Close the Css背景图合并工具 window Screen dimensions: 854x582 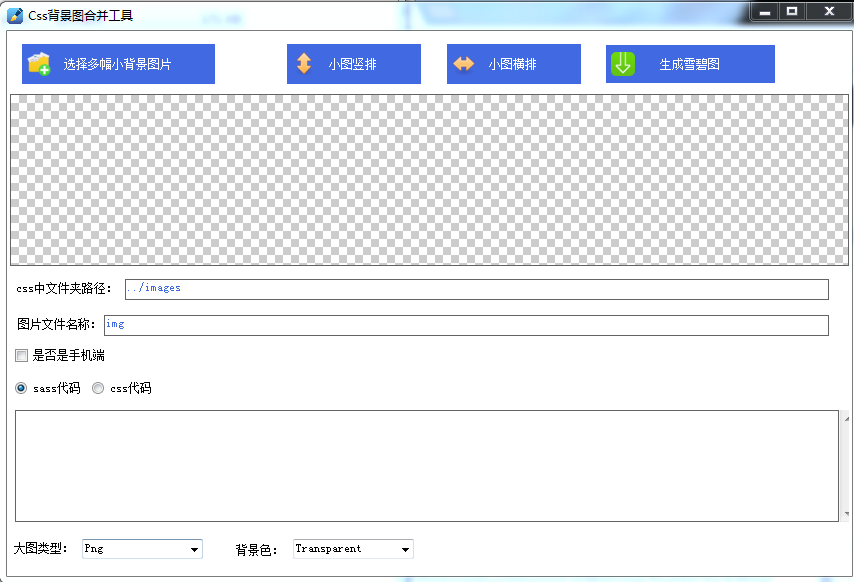tap(829, 11)
